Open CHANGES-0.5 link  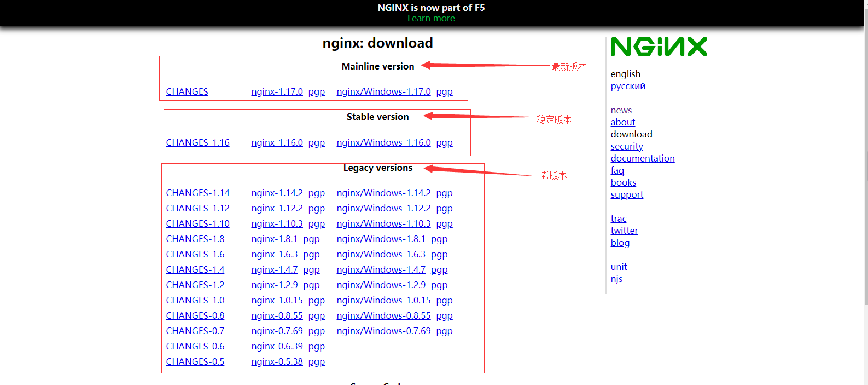point(195,361)
